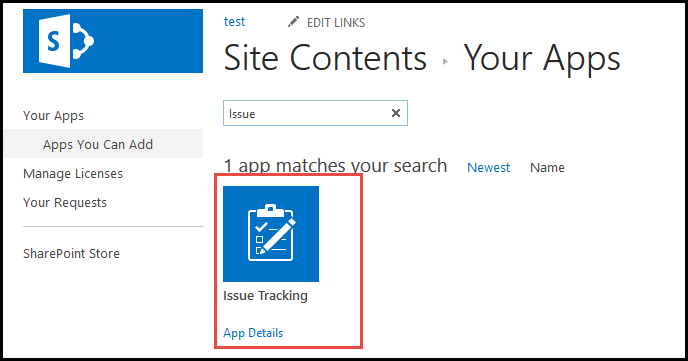The image size is (688, 361).
Task: Click the pencil icon beside EDIT LINKS
Action: [x=294, y=21]
